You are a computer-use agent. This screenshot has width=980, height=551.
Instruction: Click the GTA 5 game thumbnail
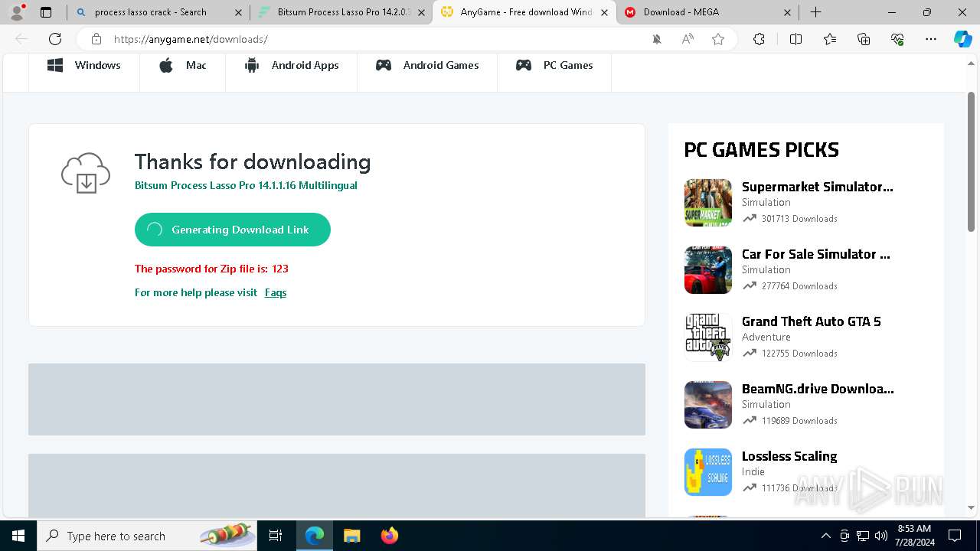point(708,337)
